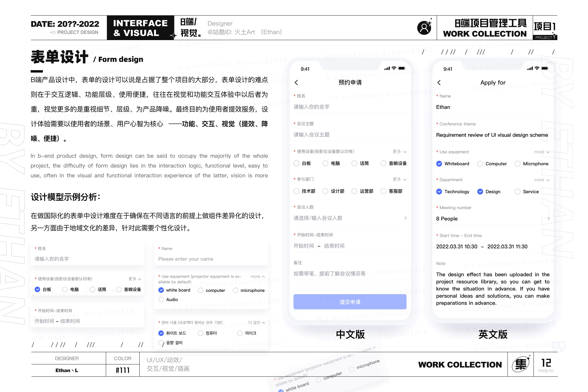
Task: Click 2022.03.31 11:30 end time value
Action: [x=507, y=247]
